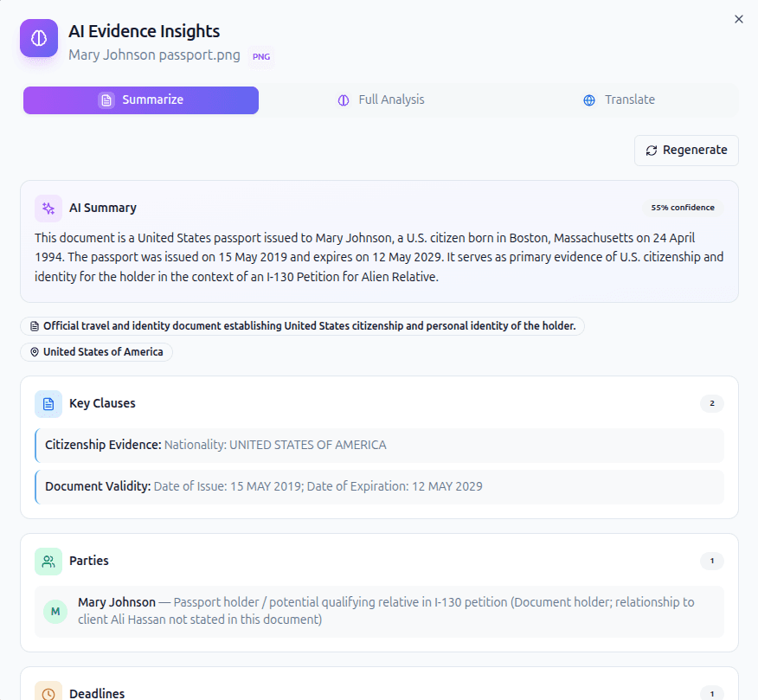
Task: Select the Citizenship Evidence clause row
Action: (380, 446)
